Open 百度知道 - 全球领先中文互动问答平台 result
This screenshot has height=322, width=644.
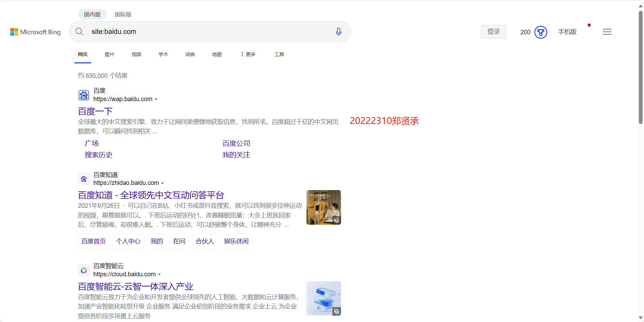pyautogui.click(x=151, y=195)
